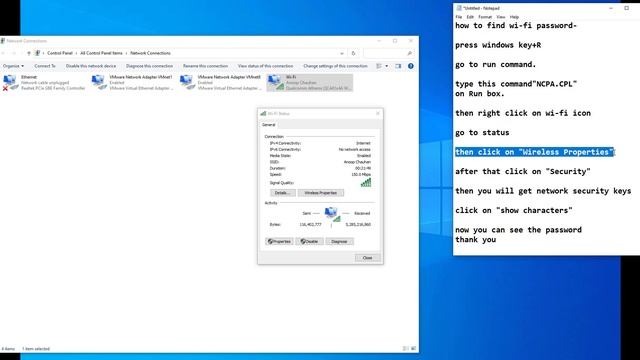Click View status of this connection

tap(265, 66)
